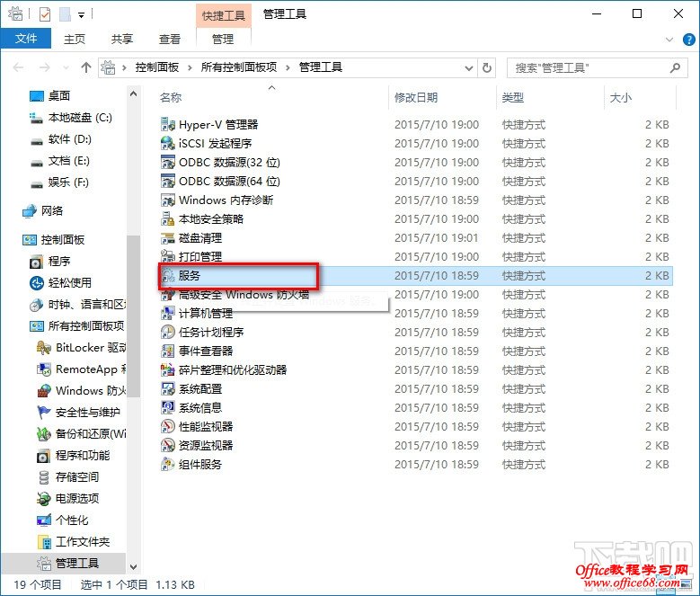The height and width of the screenshot is (596, 700).
Task: Select 桌面 in navigation pane
Action: pyautogui.click(x=59, y=95)
